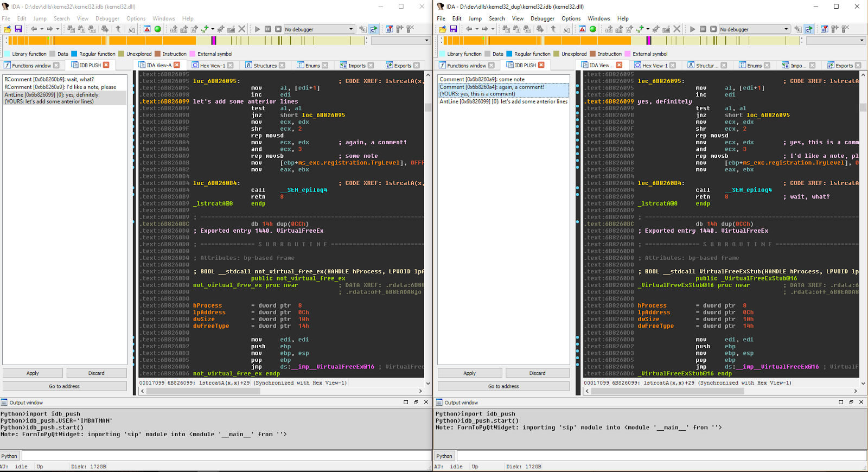Open file icon in left IDA toolbar
Screen dimensions: 868x472
(8, 29)
